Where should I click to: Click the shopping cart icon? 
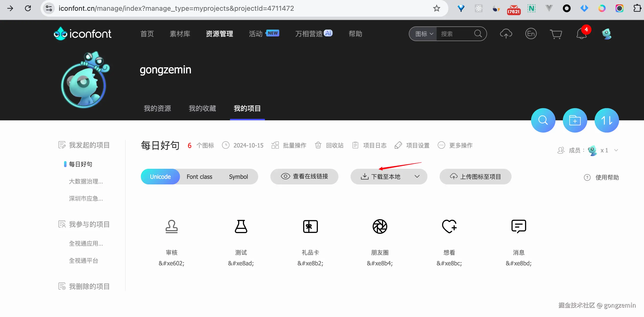(x=556, y=34)
